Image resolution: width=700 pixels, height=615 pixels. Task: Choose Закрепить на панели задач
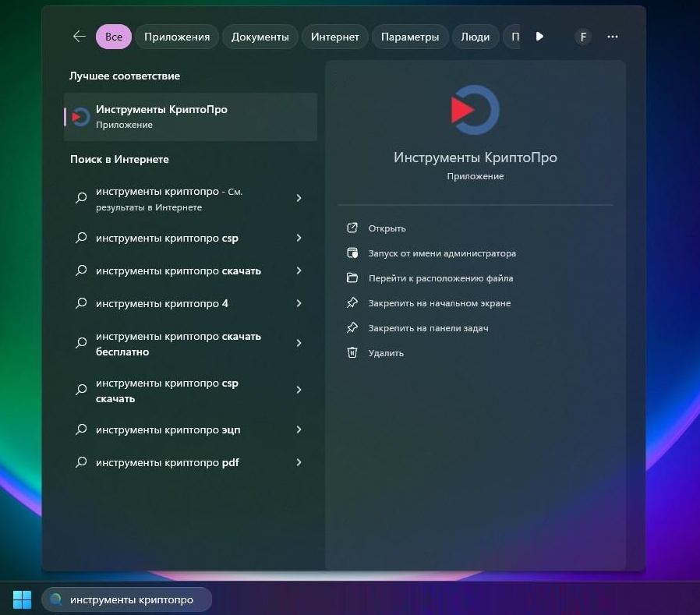point(428,328)
